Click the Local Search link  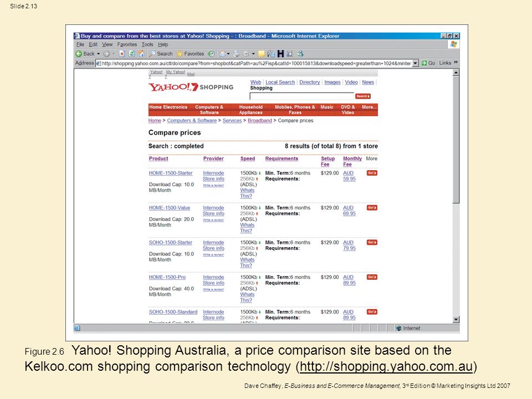tap(280, 82)
